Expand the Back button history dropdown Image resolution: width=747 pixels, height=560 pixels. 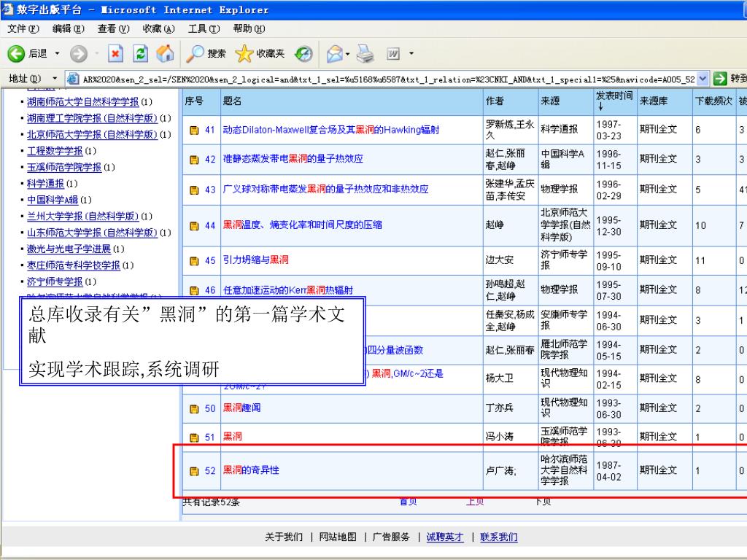57,53
